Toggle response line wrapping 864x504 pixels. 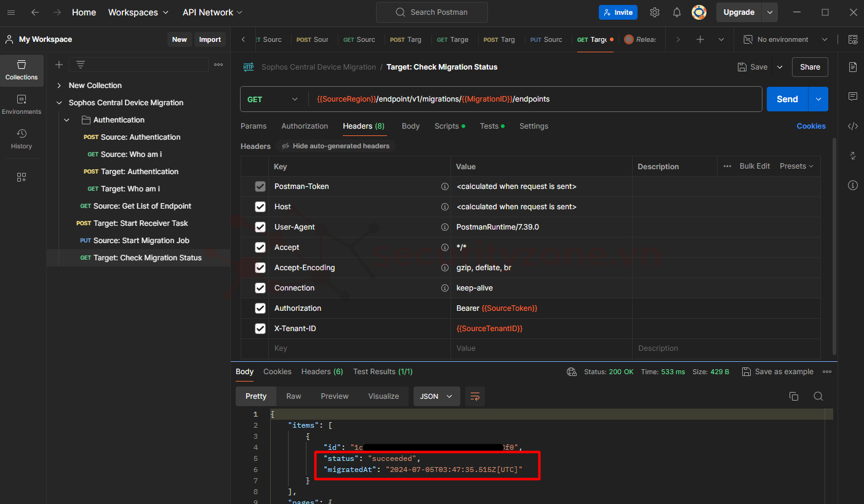coord(475,396)
